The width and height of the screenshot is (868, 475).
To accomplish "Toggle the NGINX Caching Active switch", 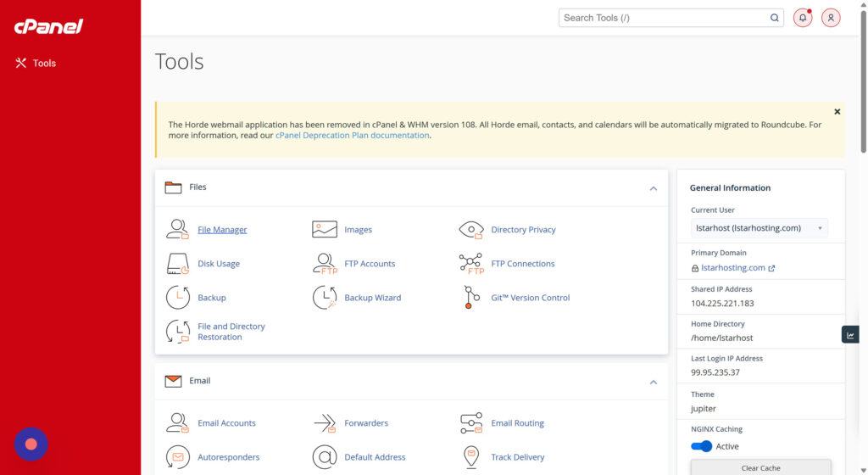I will point(701,446).
